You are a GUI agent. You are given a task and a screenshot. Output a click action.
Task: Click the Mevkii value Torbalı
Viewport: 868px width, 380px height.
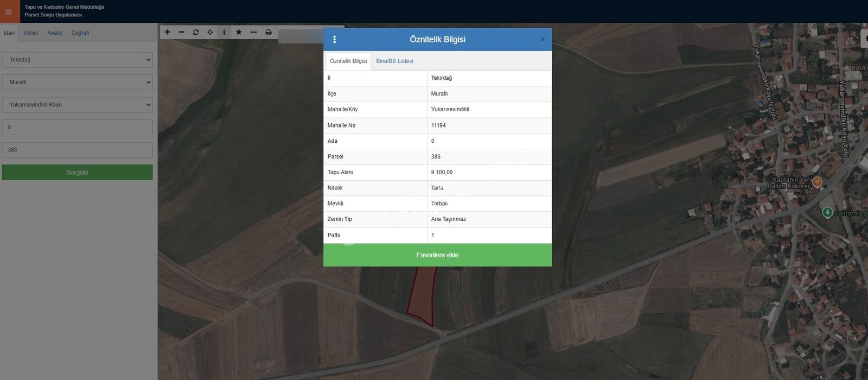click(439, 204)
